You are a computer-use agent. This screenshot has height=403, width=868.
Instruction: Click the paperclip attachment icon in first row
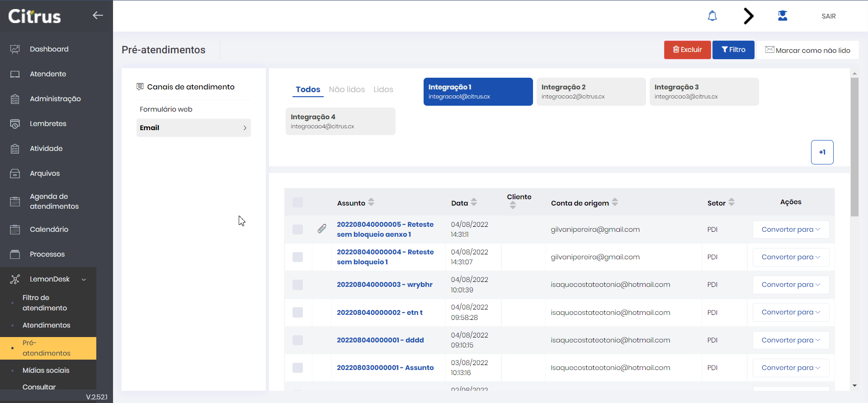(322, 229)
